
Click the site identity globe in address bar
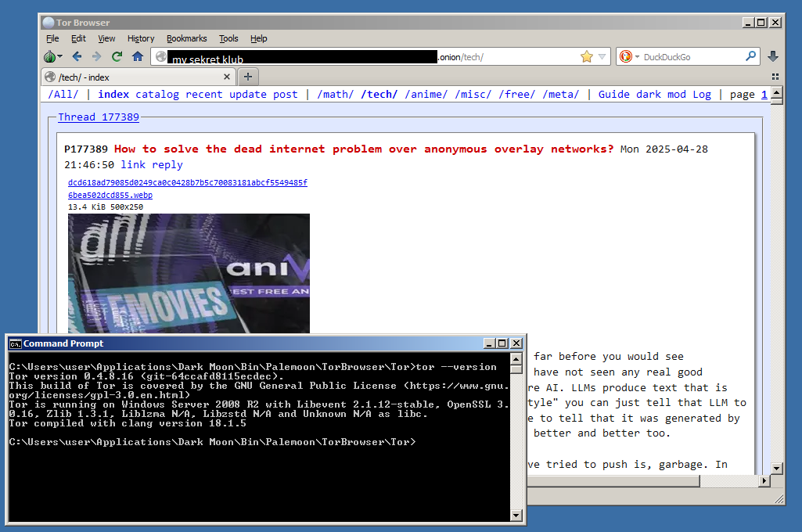pos(161,57)
